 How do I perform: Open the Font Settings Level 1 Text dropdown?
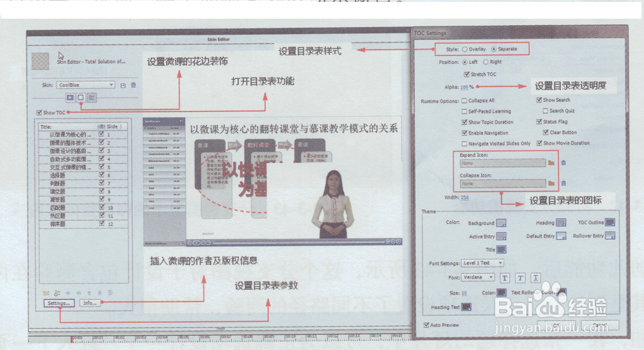point(482,263)
